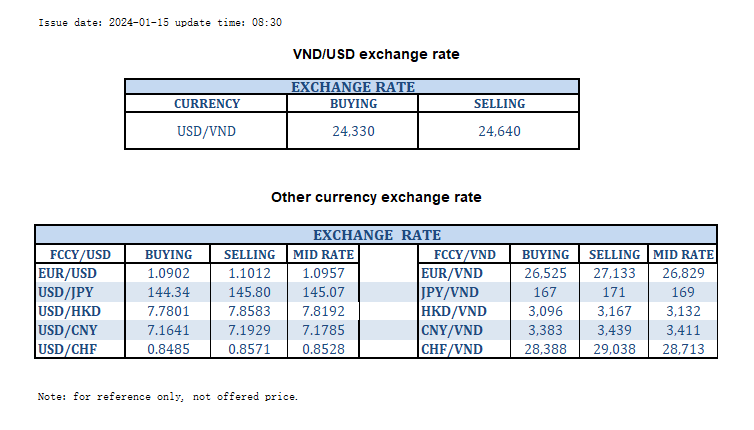
Task: Click the USD/HKD selling rate 7.8583
Action: pyautogui.click(x=249, y=310)
